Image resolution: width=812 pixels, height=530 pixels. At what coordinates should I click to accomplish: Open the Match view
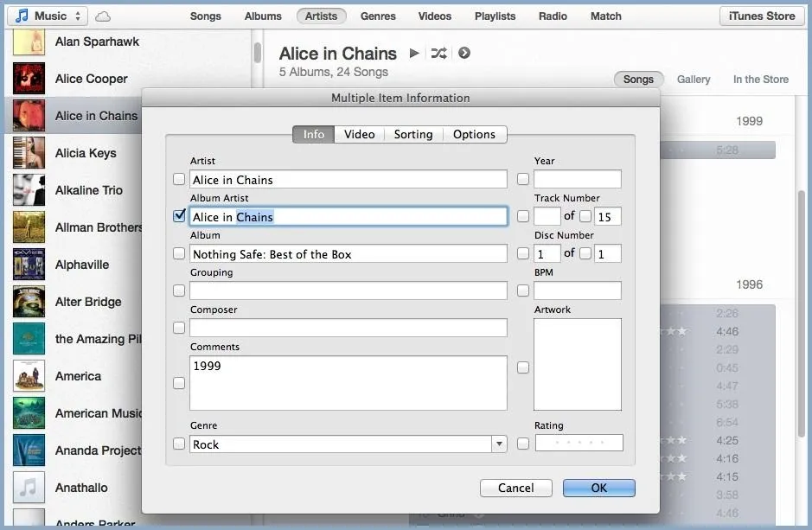pos(606,16)
